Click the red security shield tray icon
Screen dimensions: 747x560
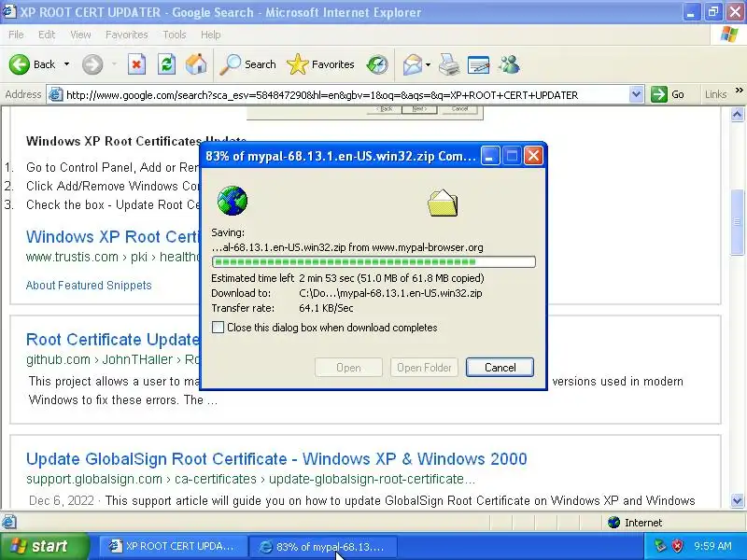(x=677, y=546)
